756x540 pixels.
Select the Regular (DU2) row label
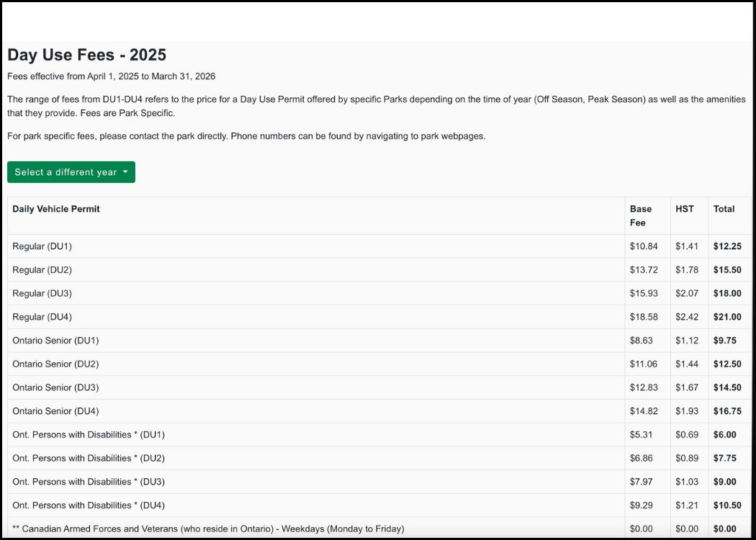pyautogui.click(x=42, y=270)
